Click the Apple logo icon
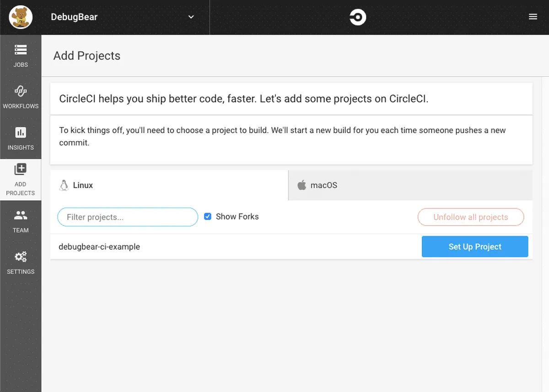The height and width of the screenshot is (392, 549). 301,185
